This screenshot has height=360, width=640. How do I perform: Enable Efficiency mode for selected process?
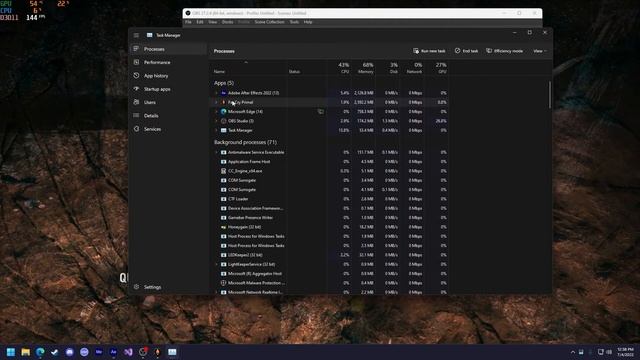[504, 51]
